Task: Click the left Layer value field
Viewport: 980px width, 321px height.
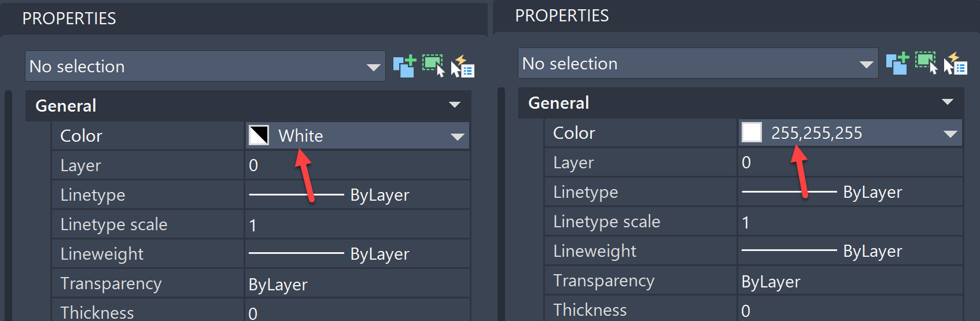Action: (x=357, y=165)
